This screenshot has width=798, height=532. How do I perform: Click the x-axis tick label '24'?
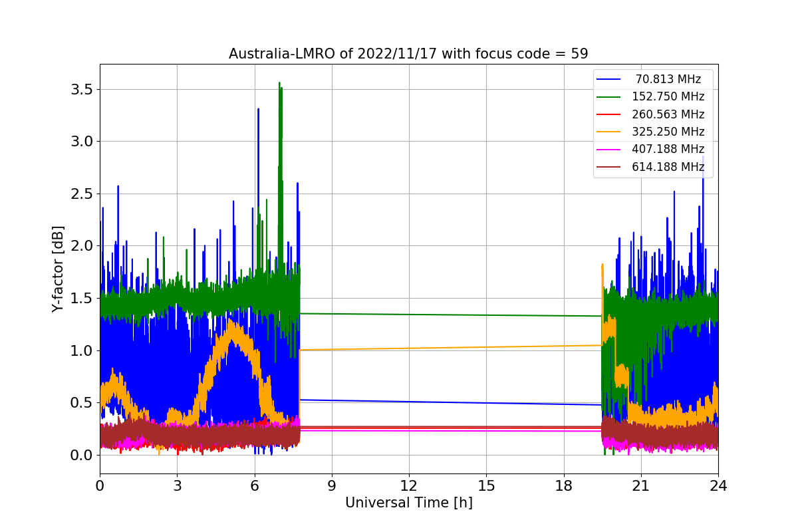718,485
